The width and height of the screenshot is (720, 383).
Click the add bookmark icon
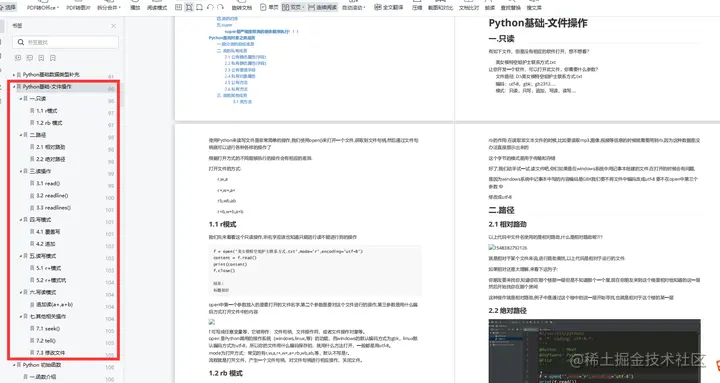tap(41, 58)
